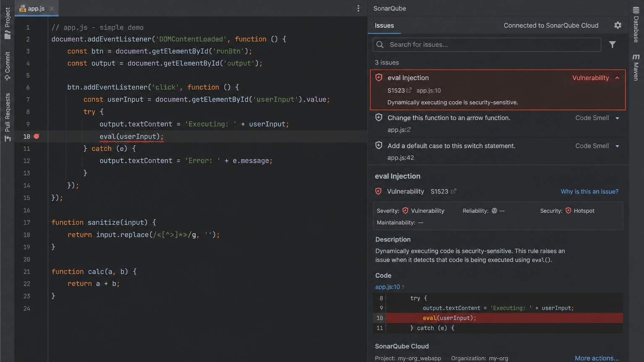Click 'Project: my-org_webapp' text
The width and height of the screenshot is (644, 362).
(x=408, y=358)
